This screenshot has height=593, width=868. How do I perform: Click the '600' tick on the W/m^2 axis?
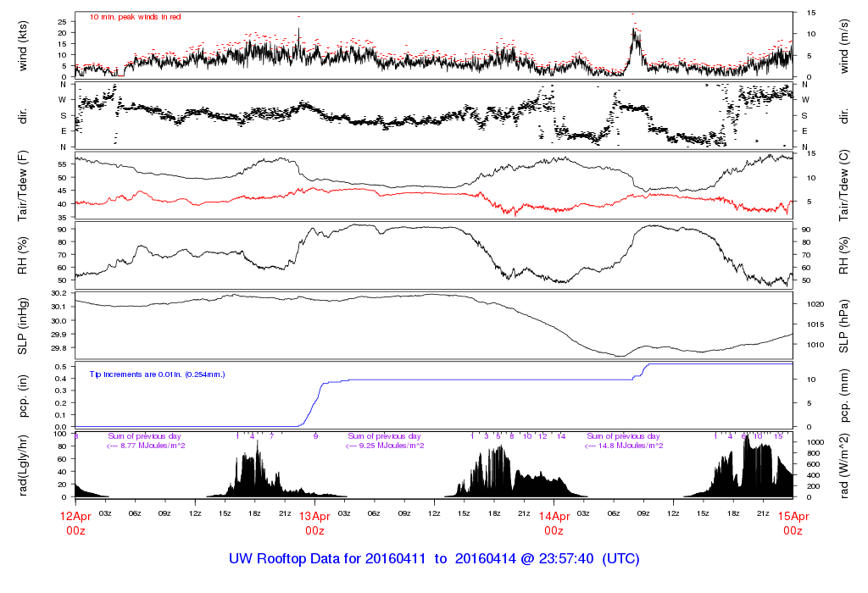(813, 464)
